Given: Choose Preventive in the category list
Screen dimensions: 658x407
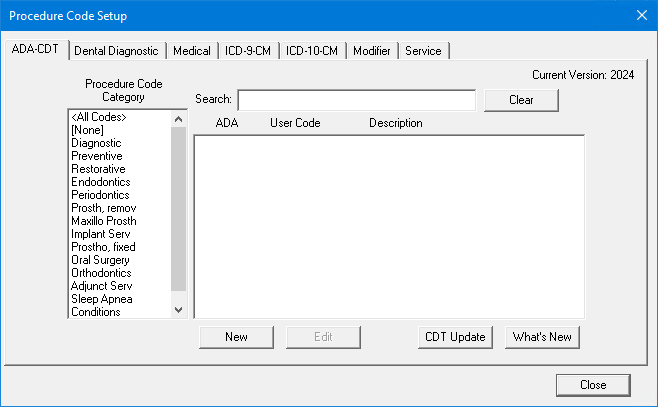Looking at the screenshot, I should pyautogui.click(x=97, y=156).
